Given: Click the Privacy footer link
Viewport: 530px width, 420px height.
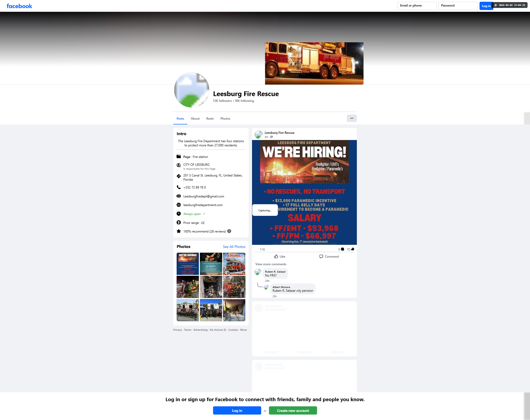Looking at the screenshot, I should (177, 330).
